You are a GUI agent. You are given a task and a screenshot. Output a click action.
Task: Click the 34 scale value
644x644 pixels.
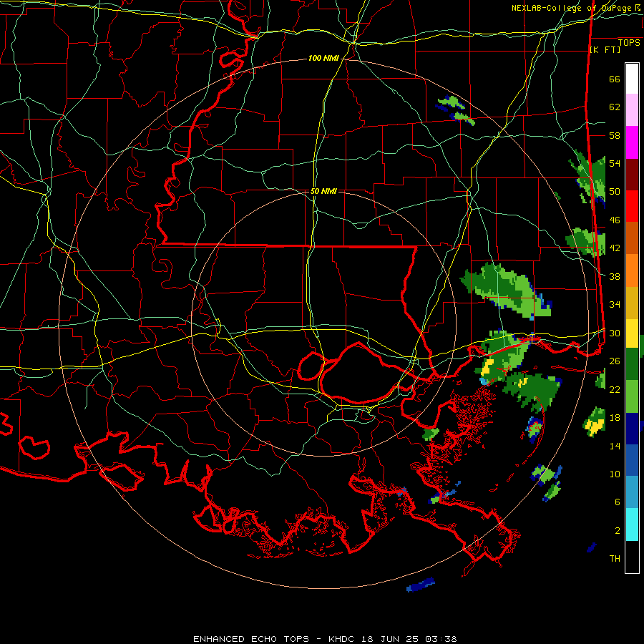point(615,304)
